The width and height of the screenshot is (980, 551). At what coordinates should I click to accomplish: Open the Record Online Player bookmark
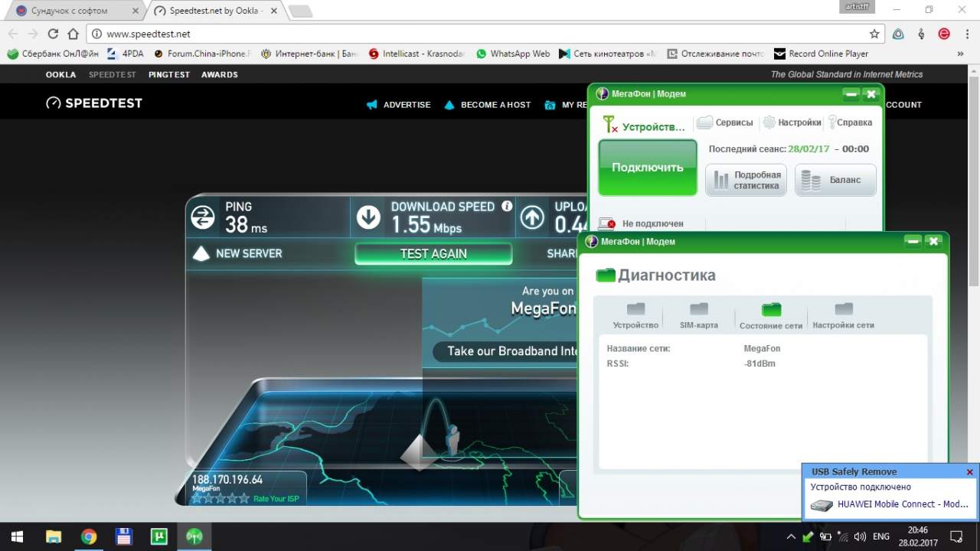click(822, 54)
